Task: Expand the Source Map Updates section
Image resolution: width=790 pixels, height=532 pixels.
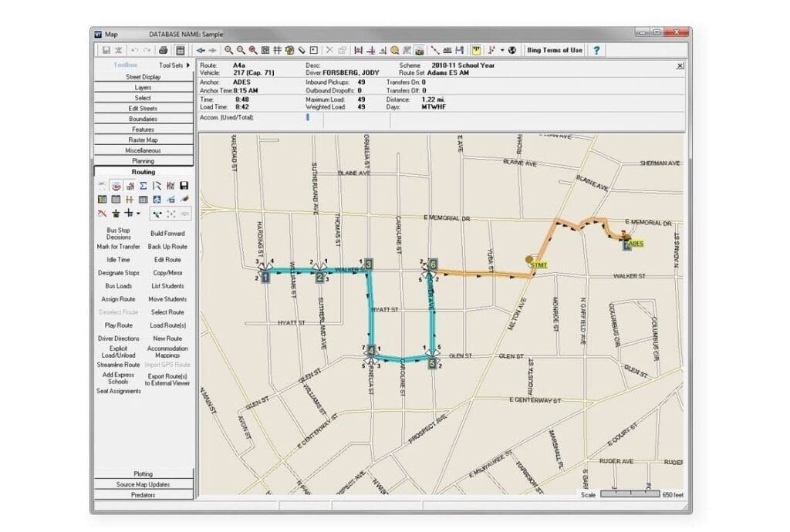Action: (143, 484)
